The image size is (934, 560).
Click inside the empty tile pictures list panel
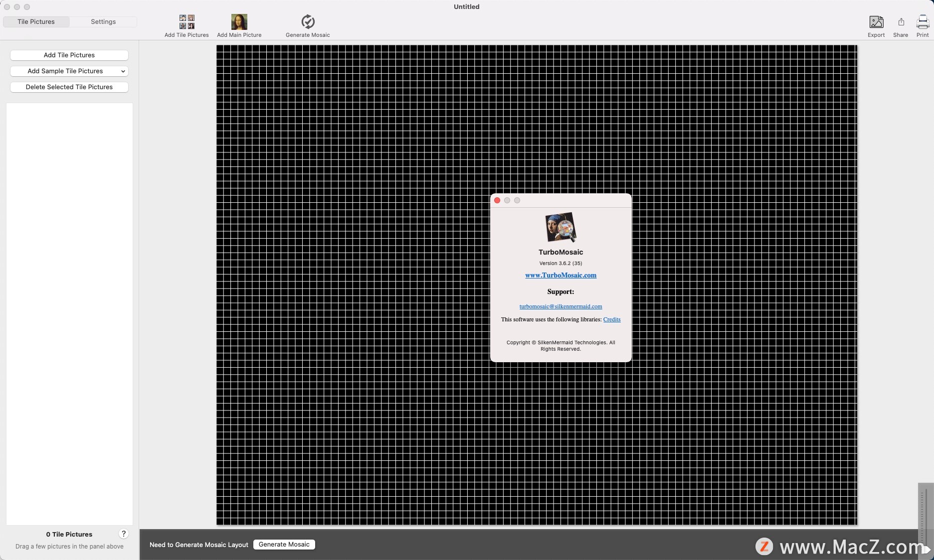click(x=69, y=314)
